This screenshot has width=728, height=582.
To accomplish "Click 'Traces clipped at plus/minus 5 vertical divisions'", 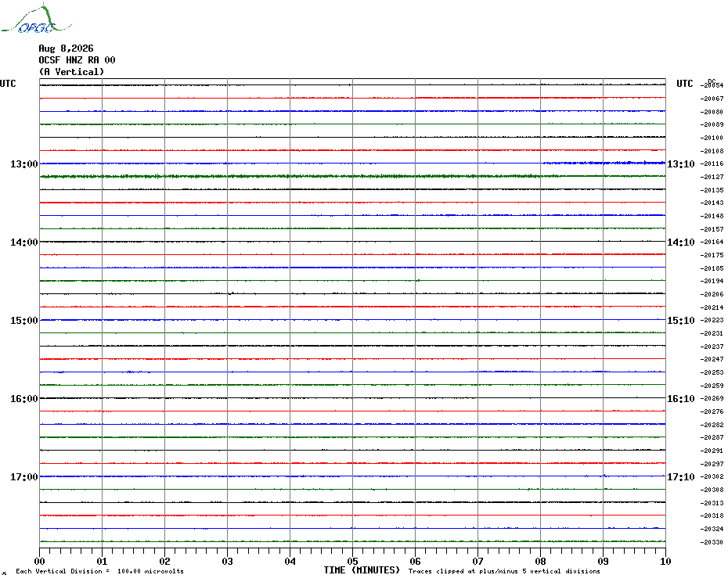I will (504, 571).
